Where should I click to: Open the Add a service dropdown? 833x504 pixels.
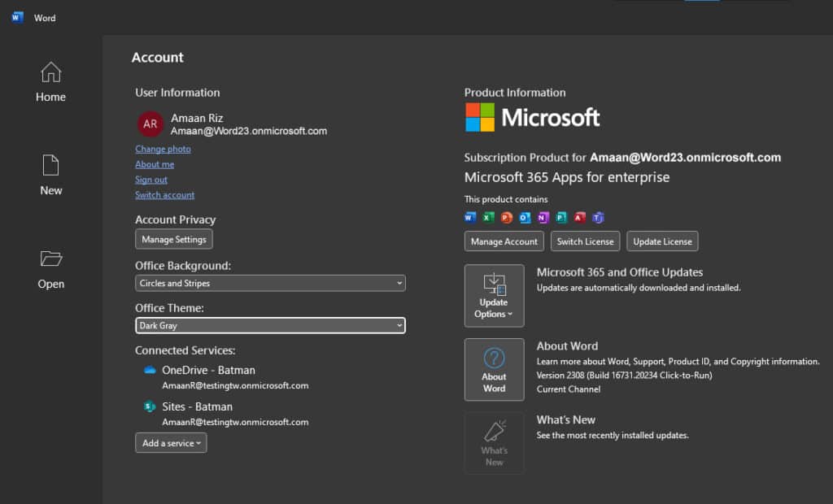click(170, 443)
